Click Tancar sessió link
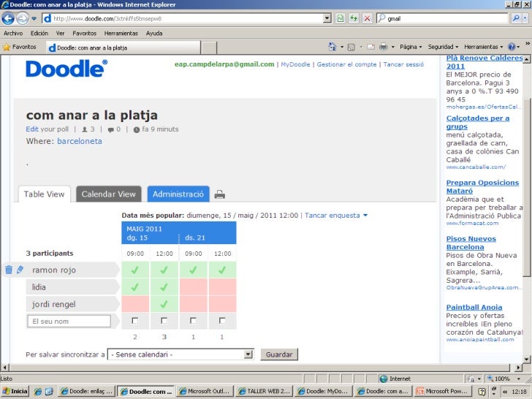 [403, 64]
